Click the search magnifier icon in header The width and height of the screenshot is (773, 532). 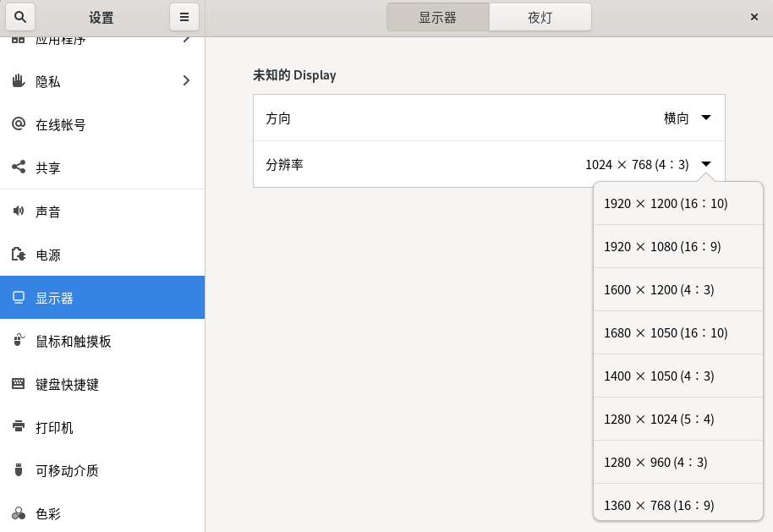point(20,17)
